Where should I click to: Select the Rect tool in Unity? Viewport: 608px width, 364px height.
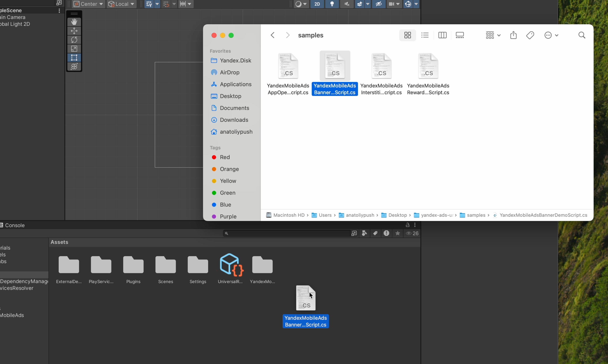(x=74, y=58)
